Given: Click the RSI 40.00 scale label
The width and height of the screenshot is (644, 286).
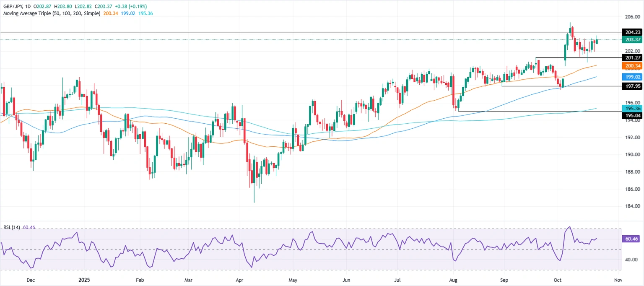Looking at the screenshot, I should tap(631, 260).
